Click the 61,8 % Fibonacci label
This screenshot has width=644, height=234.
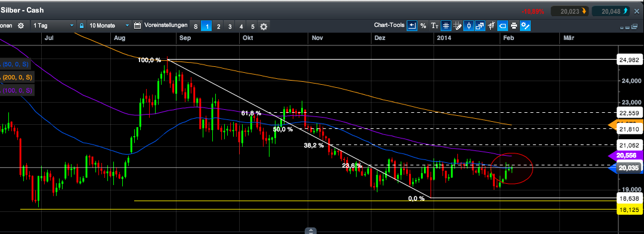252,113
